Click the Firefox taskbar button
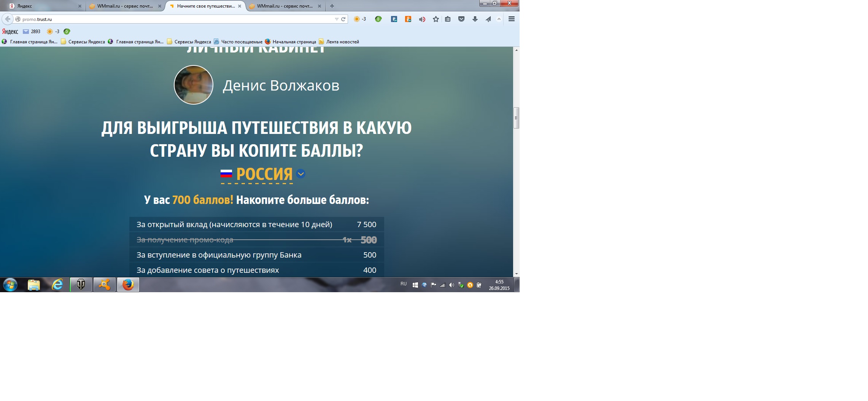The height and width of the screenshot is (401, 868). pyautogui.click(x=128, y=285)
